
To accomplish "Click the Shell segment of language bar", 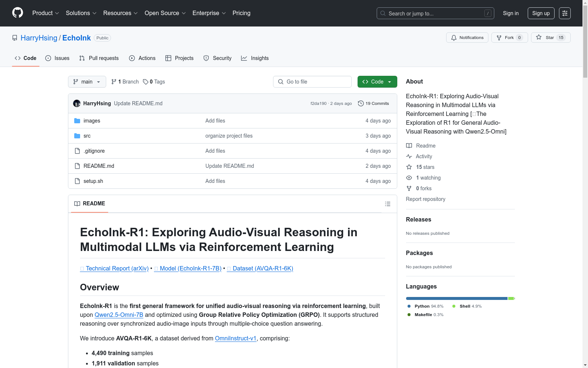I will tap(511, 298).
